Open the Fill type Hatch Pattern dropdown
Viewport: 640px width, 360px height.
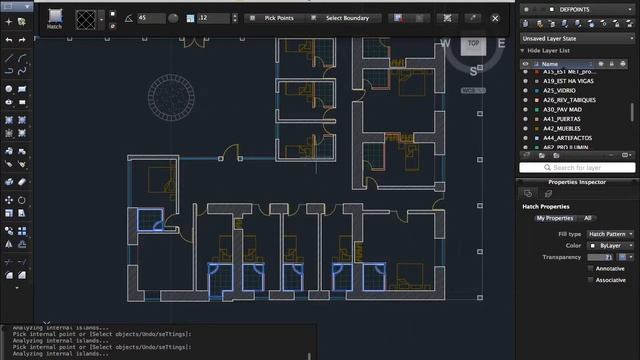[x=610, y=234]
